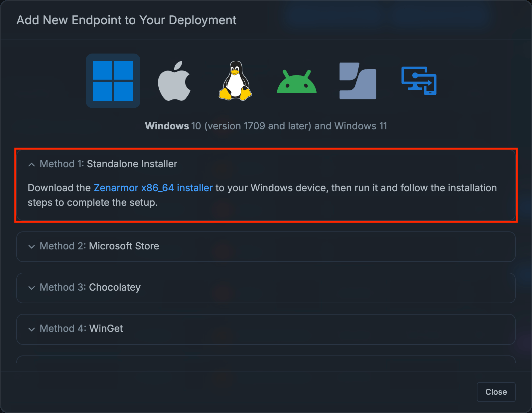Click the Add New Endpoint dialog title
This screenshot has height=413, width=532.
[127, 20]
